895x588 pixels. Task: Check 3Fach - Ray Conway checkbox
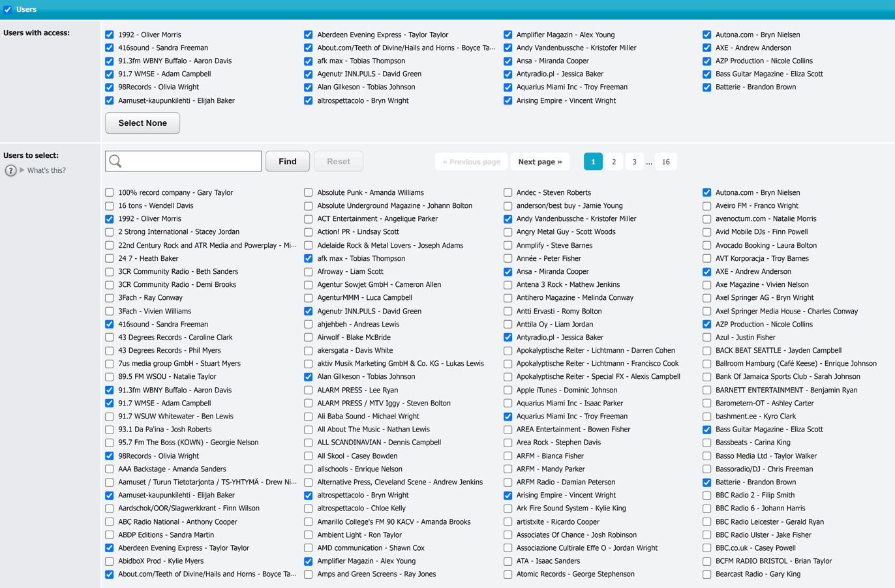tap(110, 298)
